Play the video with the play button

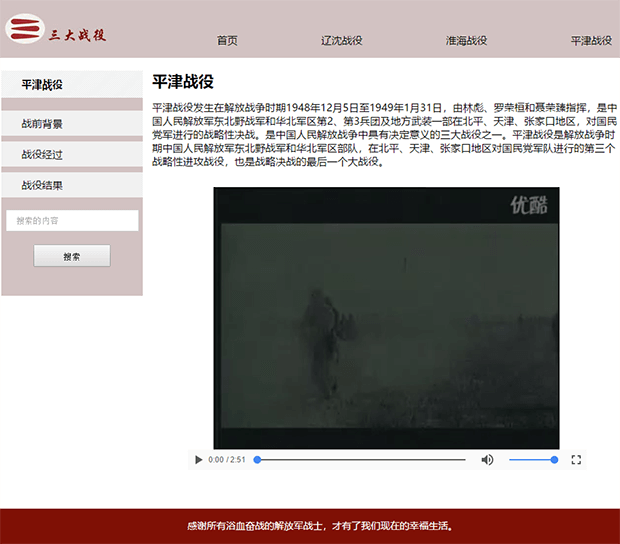(198, 460)
